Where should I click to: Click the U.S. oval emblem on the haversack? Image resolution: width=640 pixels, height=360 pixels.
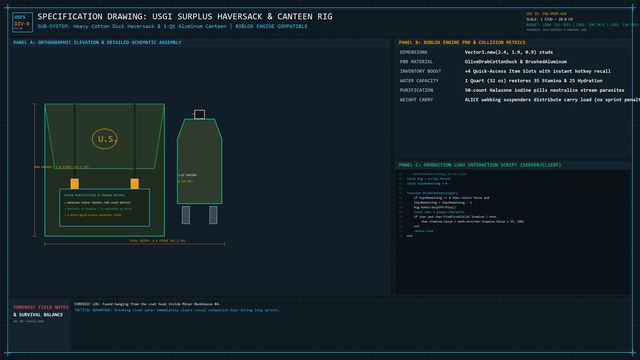105,139
